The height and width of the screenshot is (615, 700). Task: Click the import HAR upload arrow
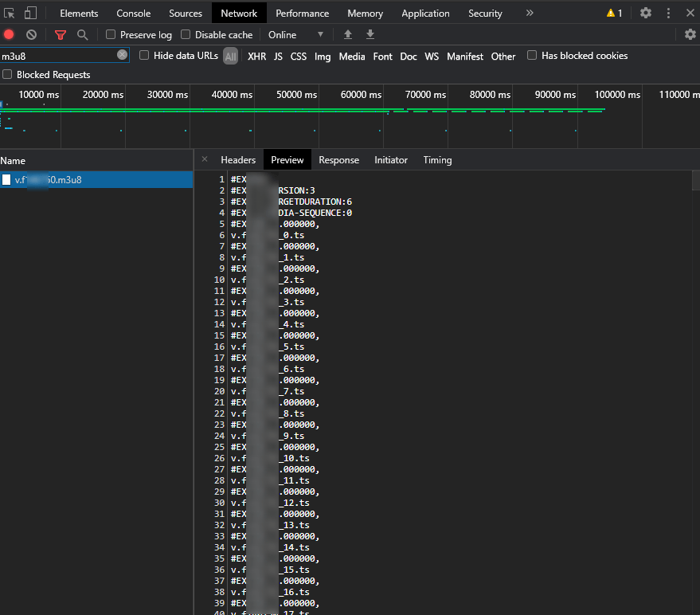click(348, 34)
